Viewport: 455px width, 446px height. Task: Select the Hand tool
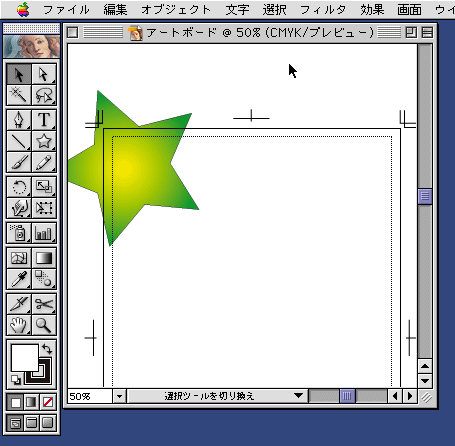pos(19,325)
